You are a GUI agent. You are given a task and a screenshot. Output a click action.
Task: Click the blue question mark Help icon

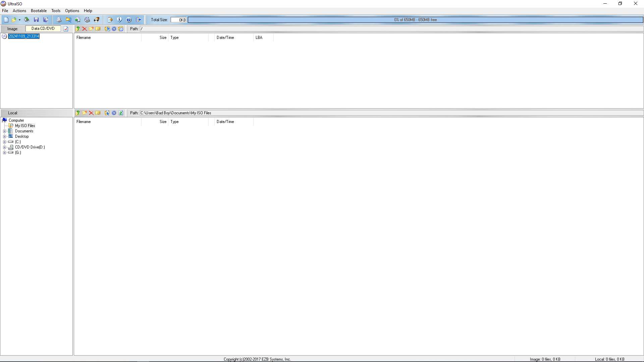(129, 20)
